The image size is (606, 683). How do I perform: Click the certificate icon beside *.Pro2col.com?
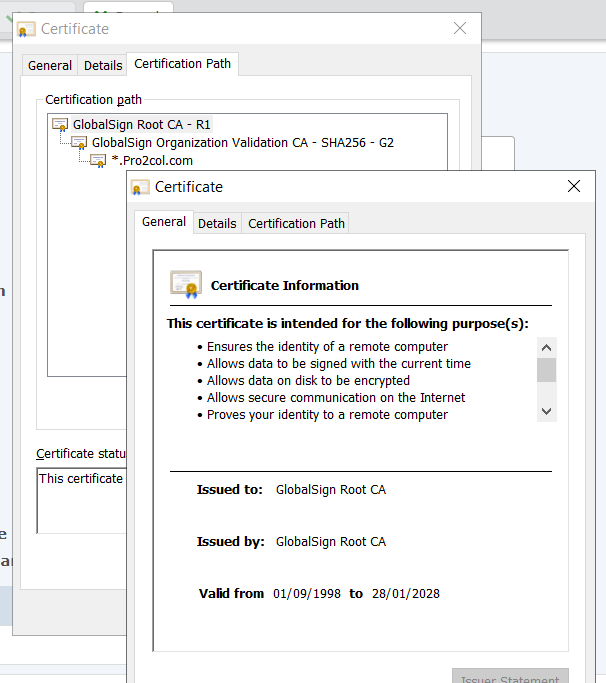(98, 161)
